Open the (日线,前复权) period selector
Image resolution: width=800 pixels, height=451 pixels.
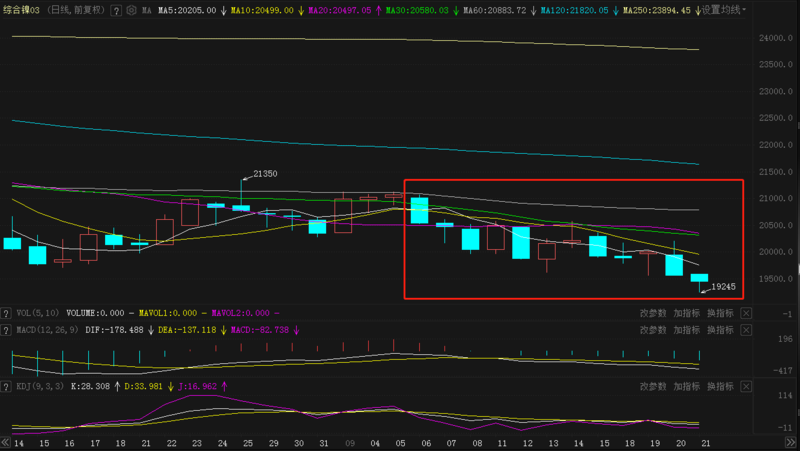tap(76, 10)
